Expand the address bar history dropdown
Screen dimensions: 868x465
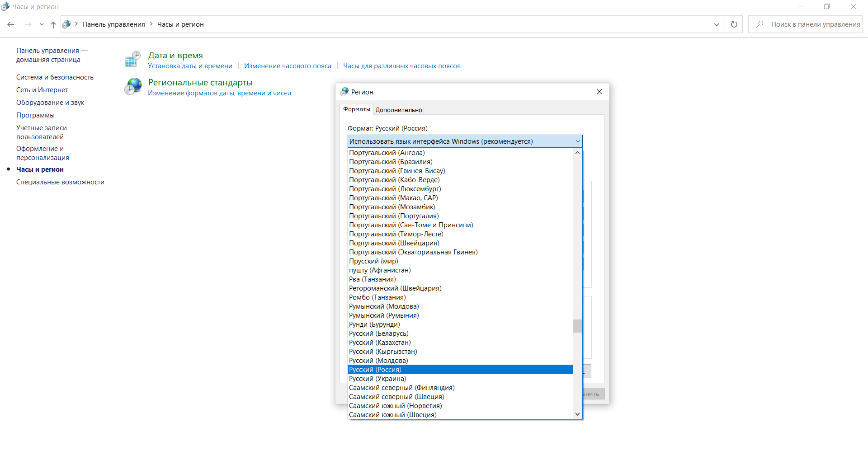pos(717,24)
